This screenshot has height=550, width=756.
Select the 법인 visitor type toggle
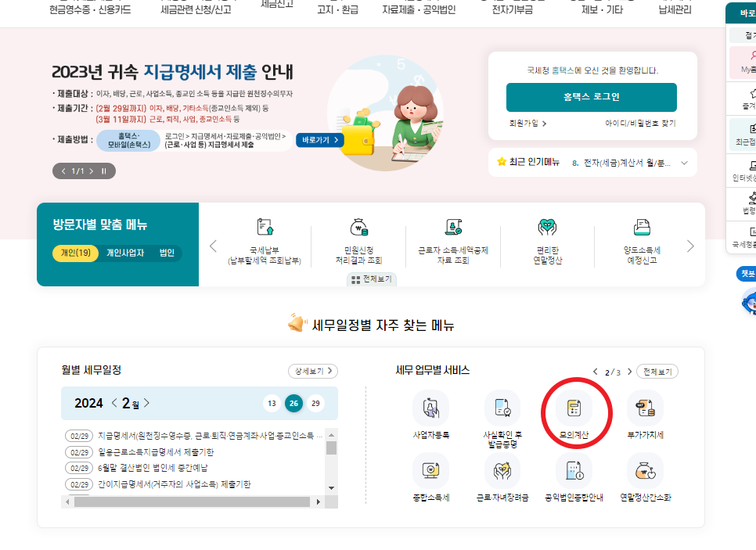[x=167, y=253]
